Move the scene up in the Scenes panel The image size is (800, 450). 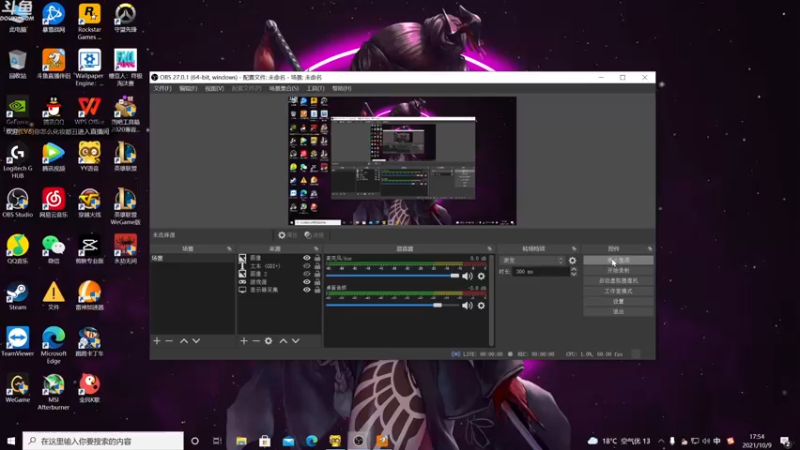[x=184, y=341]
